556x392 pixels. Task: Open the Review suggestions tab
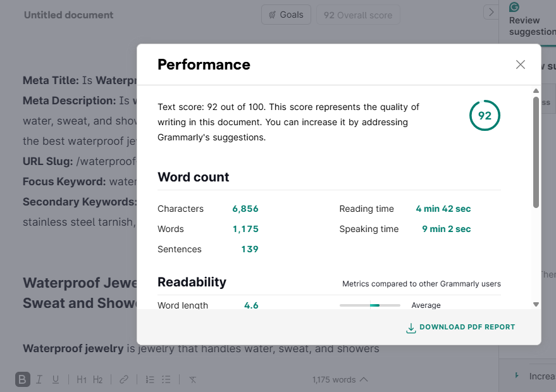pos(532,25)
